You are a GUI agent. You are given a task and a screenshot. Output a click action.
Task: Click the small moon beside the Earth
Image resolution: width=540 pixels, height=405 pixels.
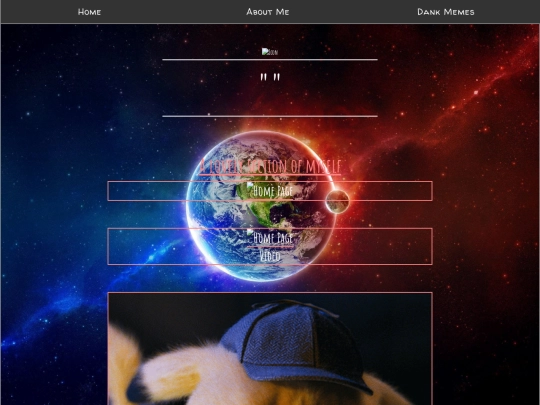coord(337,201)
